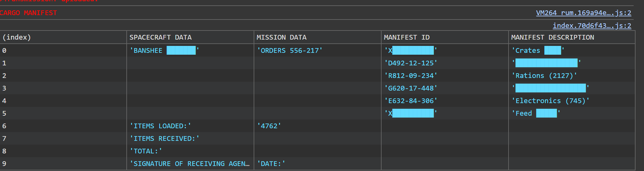This screenshot has height=171, width=644.
Task: Click the MANIFEST DESCRIPTION column header
Action: 572,37
